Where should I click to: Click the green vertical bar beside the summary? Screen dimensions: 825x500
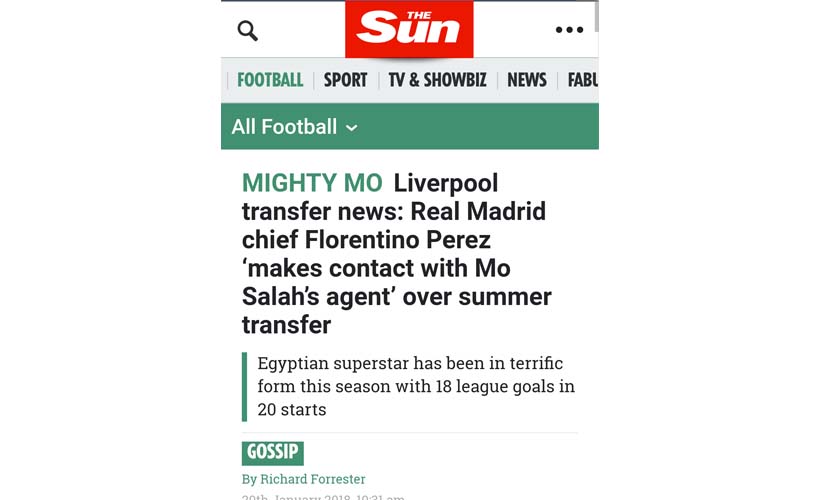click(245, 386)
